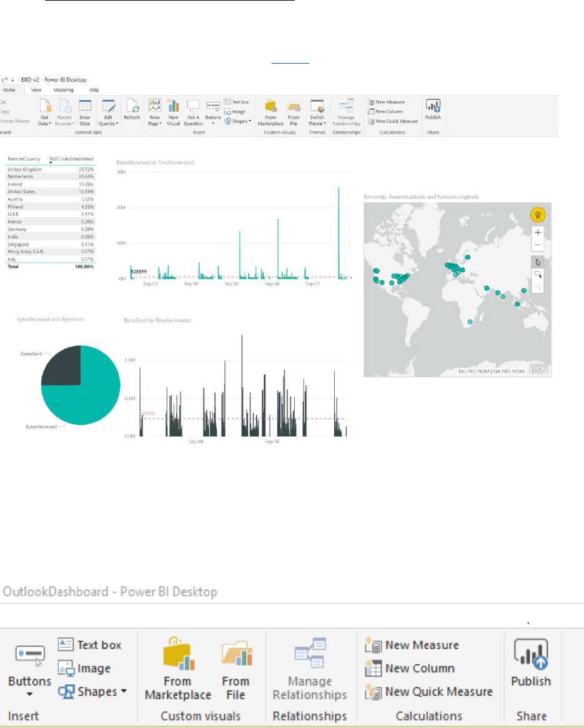Switch to the Modeling ribbon tab

coord(63,90)
